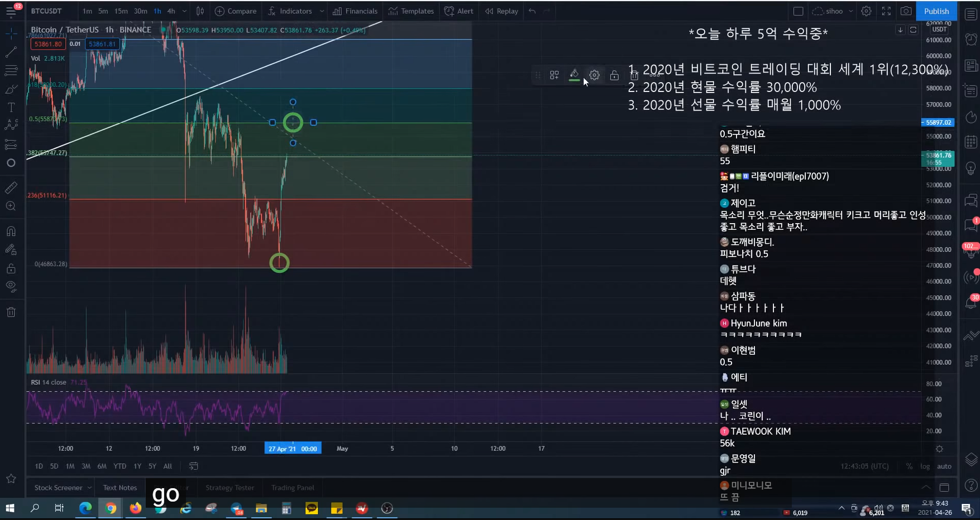
Task: Select the brush drawing tool
Action: (x=11, y=89)
